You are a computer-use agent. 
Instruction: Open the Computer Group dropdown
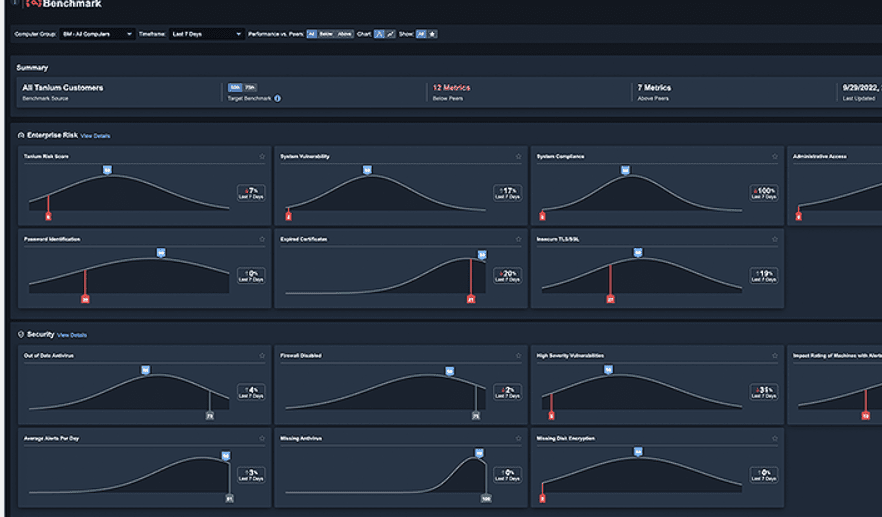(96, 34)
